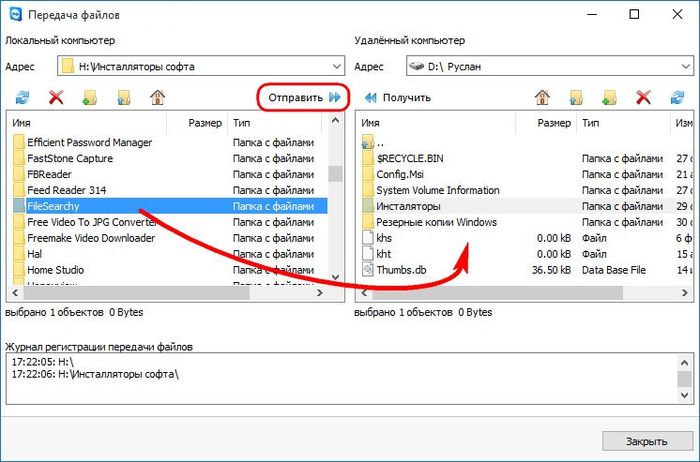The image size is (700, 462).
Task: Click up arrow of local list scrollbar
Action: pyautogui.click(x=335, y=121)
